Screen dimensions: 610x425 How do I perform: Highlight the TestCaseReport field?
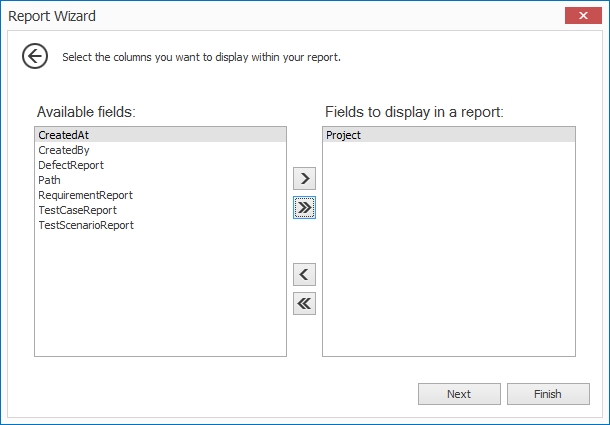pyautogui.click(x=77, y=210)
